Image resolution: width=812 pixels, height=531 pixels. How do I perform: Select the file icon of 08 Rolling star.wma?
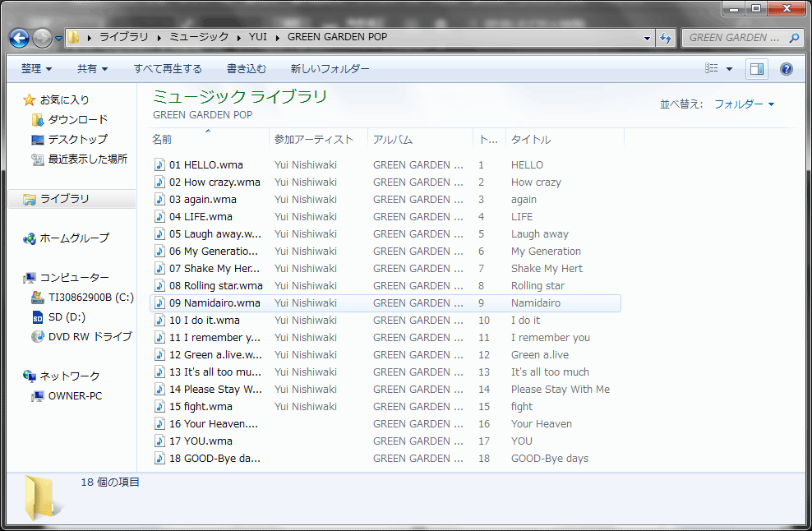point(160,285)
